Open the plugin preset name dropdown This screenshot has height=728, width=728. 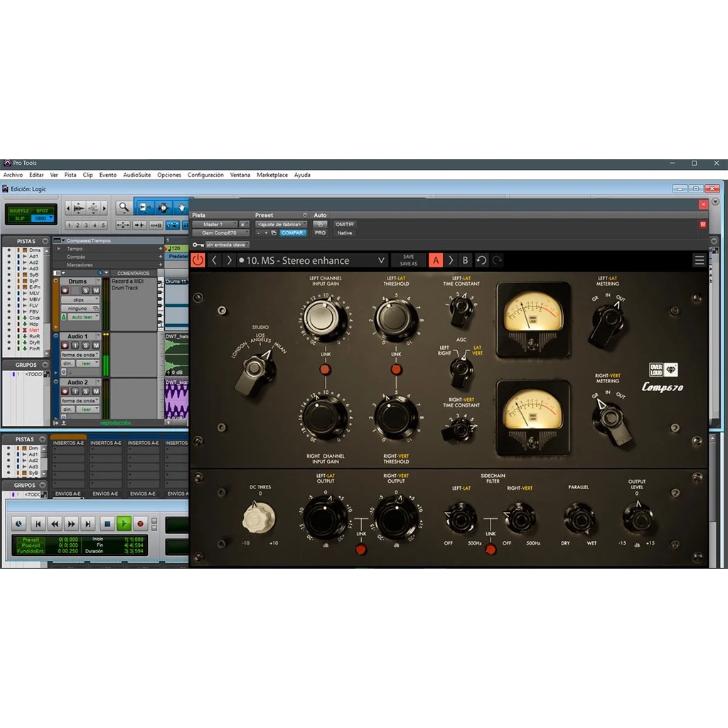(311, 260)
